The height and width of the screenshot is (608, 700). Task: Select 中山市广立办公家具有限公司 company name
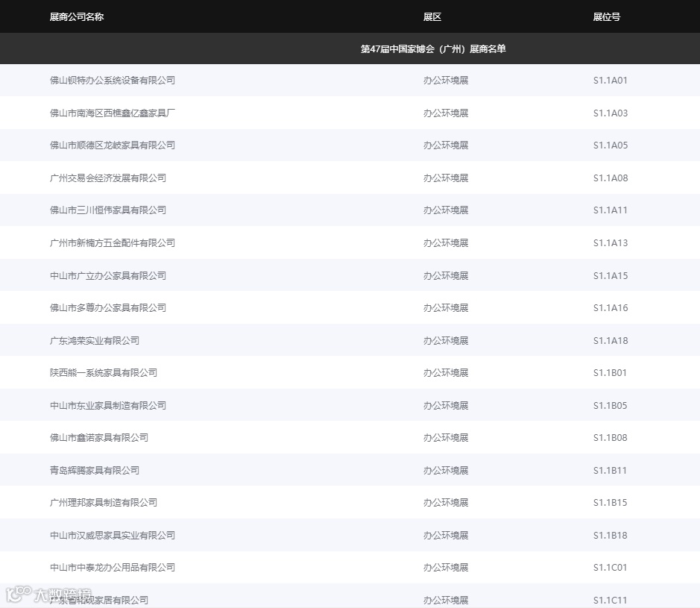tap(108, 275)
